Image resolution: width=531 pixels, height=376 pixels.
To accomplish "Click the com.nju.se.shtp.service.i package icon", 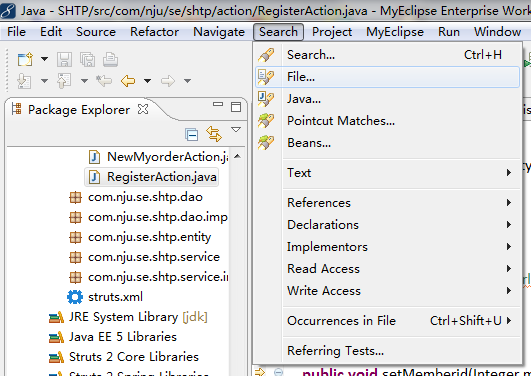I will tap(75, 277).
